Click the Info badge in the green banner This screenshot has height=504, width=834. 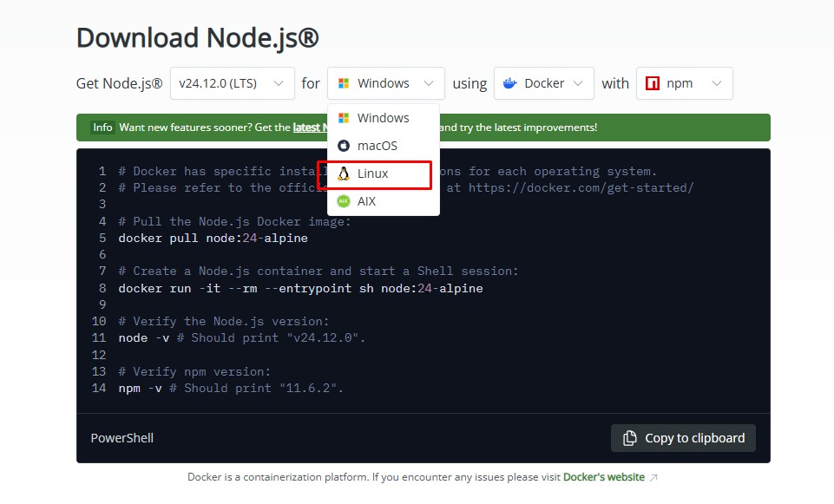point(103,128)
